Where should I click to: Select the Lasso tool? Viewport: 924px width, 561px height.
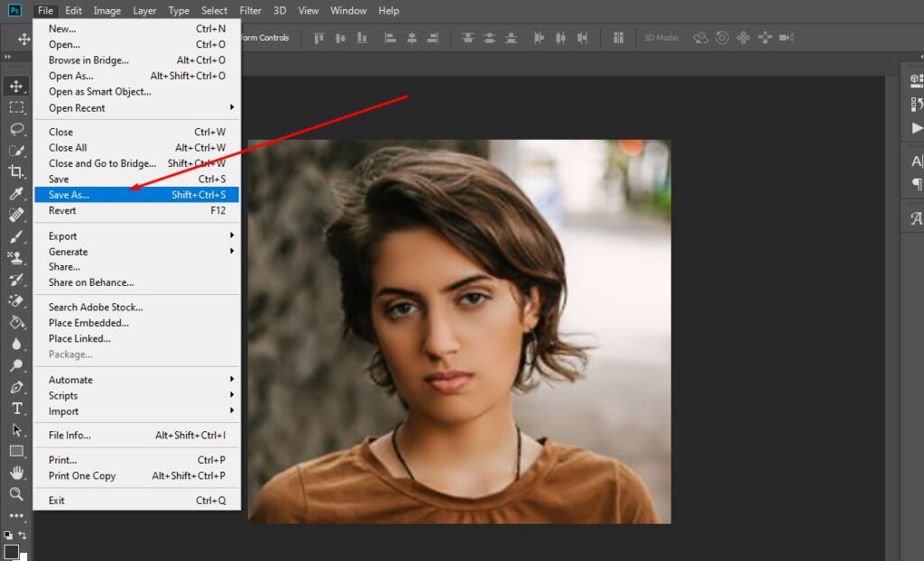coord(16,128)
